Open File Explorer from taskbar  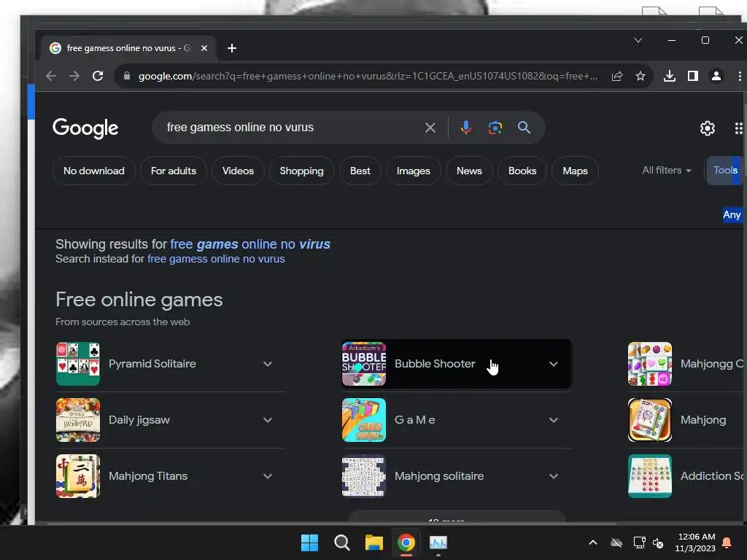pyautogui.click(x=374, y=542)
